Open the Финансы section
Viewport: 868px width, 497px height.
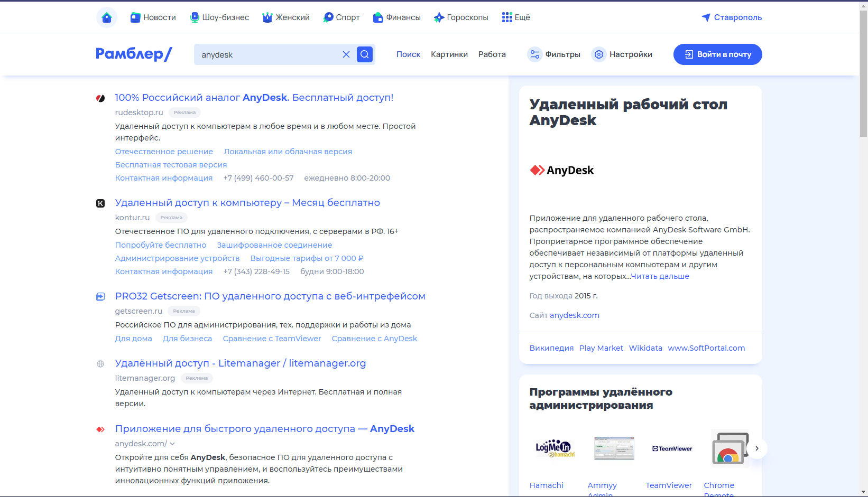(396, 17)
